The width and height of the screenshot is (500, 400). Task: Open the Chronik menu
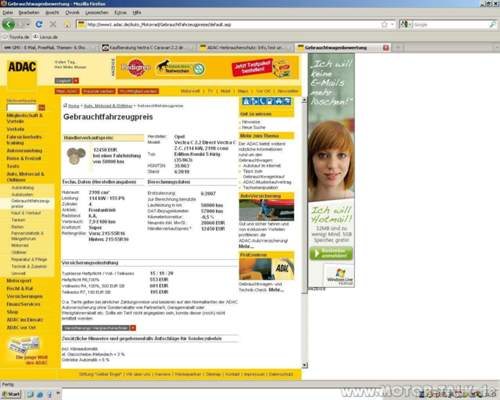click(72, 12)
